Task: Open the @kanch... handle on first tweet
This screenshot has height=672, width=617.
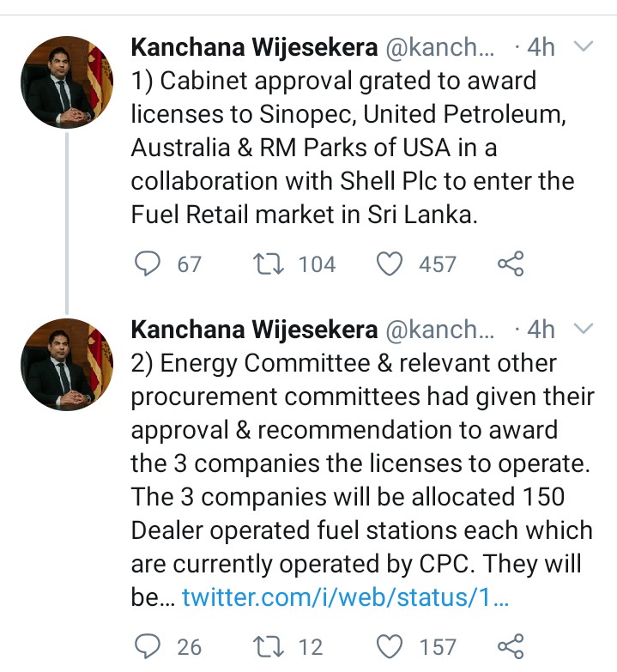Action: (x=440, y=47)
